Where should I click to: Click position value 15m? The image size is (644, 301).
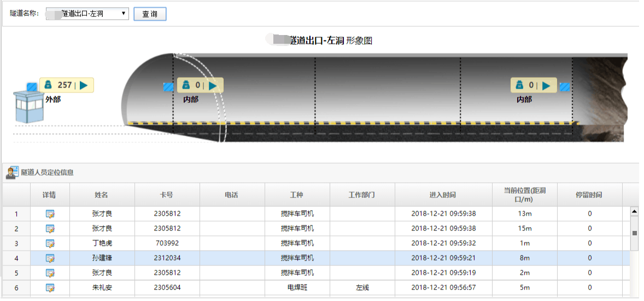[x=525, y=229]
